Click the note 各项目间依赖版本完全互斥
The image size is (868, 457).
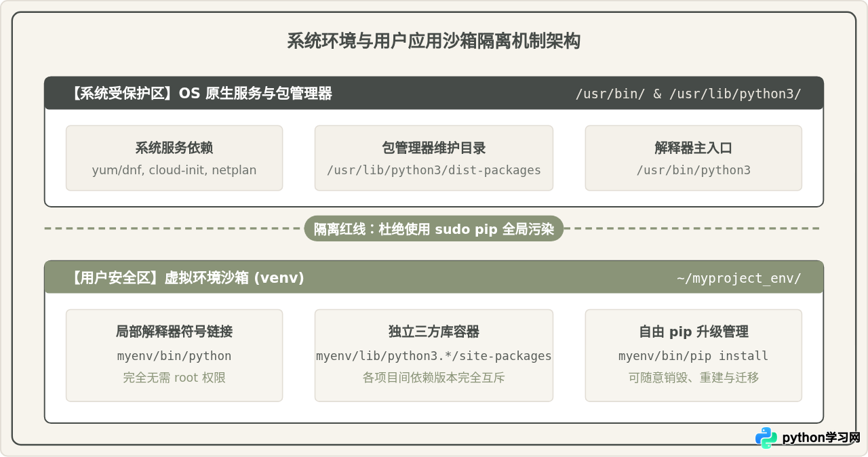[x=434, y=378]
